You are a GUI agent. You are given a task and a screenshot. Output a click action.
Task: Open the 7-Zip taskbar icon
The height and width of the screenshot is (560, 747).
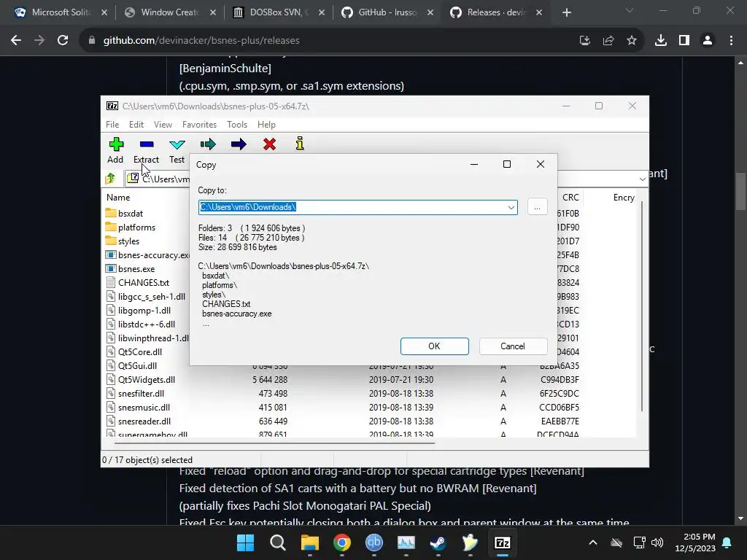[x=503, y=542]
